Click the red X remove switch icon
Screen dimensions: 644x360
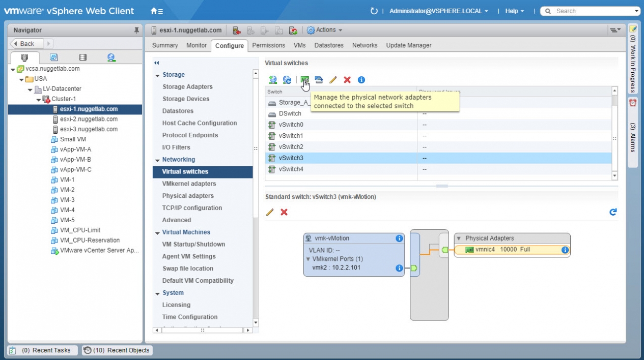tap(347, 80)
